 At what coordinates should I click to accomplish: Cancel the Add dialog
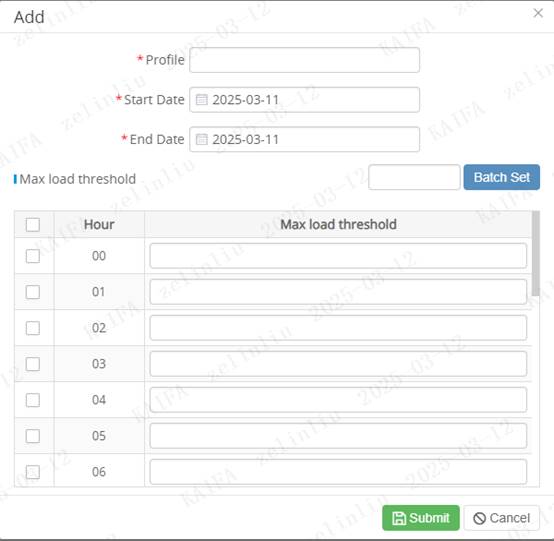pyautogui.click(x=502, y=518)
